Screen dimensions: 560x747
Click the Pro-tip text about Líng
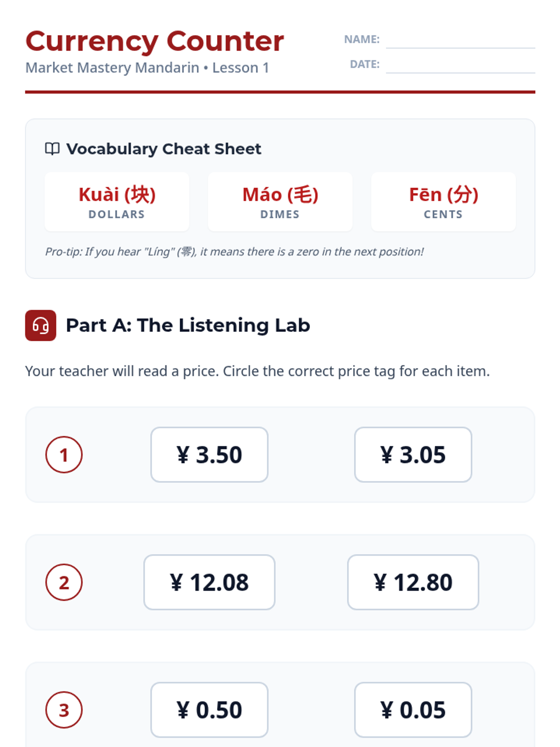click(234, 252)
